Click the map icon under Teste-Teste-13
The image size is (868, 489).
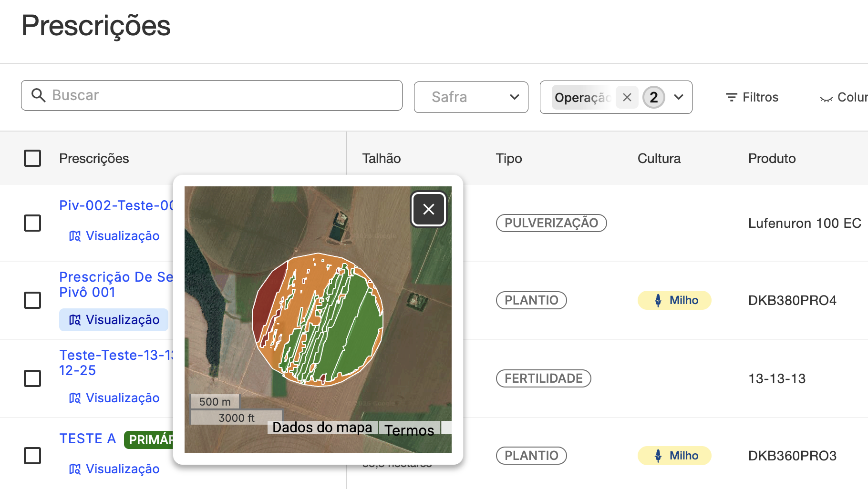[75, 398]
